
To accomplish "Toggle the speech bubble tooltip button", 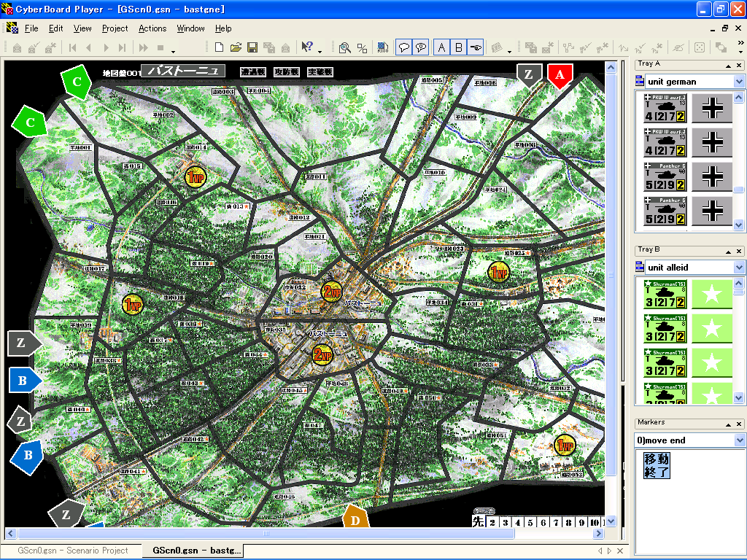I will pos(404,47).
